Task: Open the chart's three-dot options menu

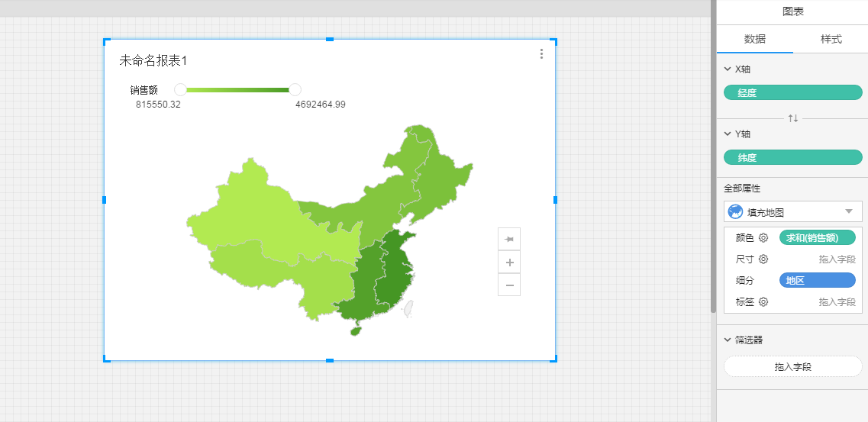Action: tap(541, 53)
